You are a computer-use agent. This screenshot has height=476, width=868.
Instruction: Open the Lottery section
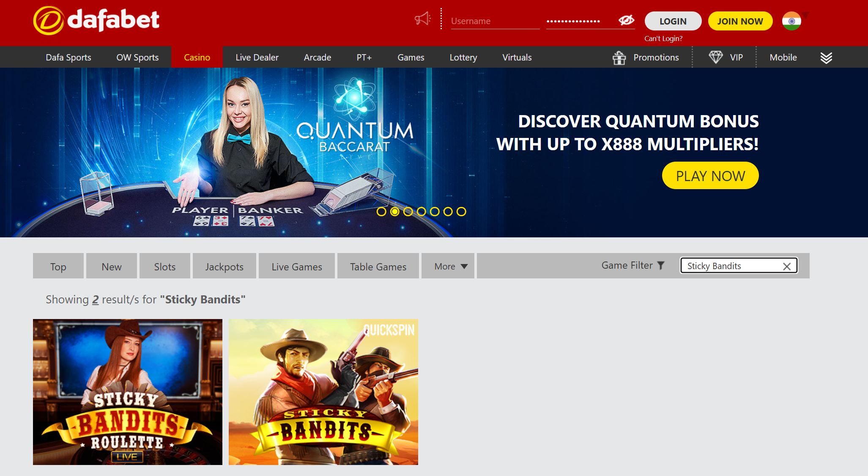click(x=463, y=57)
